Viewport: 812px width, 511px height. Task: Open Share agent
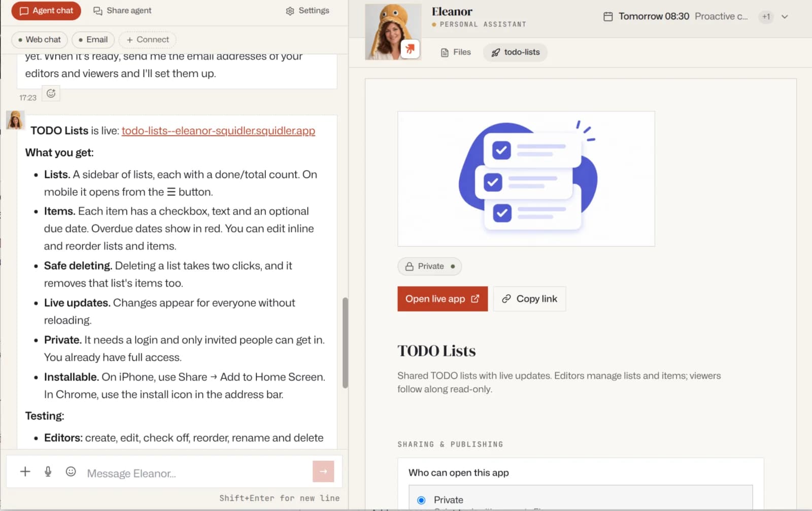point(122,11)
